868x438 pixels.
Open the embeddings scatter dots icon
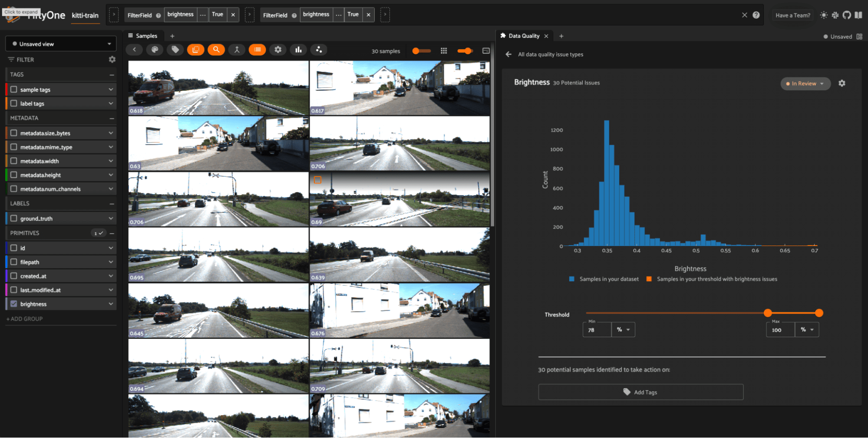point(319,50)
